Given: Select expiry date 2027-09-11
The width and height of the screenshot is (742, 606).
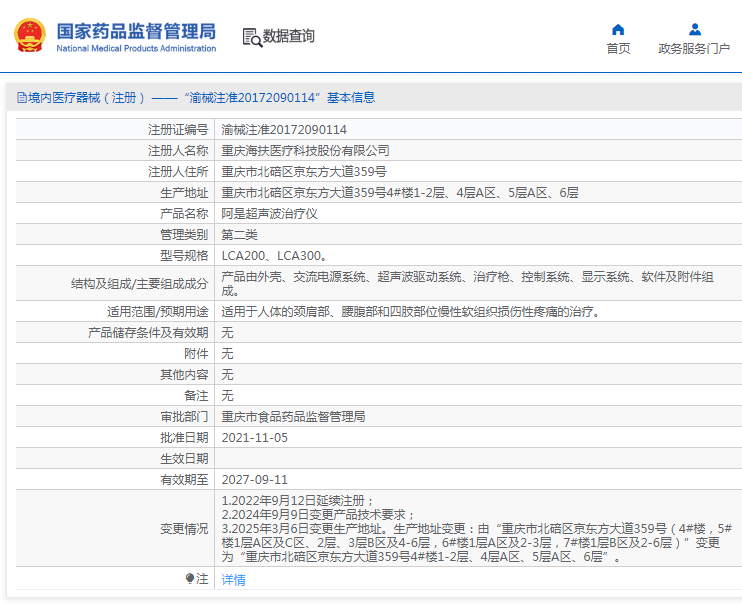Looking at the screenshot, I should [x=255, y=480].
